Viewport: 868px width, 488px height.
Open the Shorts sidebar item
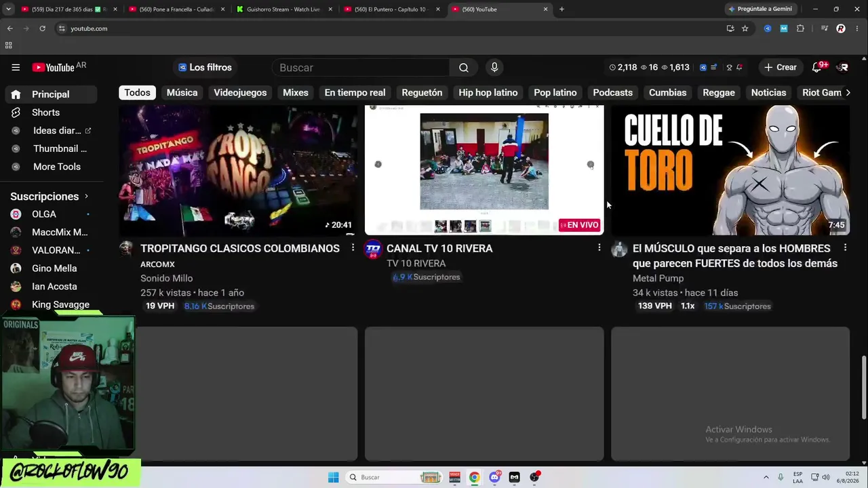tap(51, 113)
